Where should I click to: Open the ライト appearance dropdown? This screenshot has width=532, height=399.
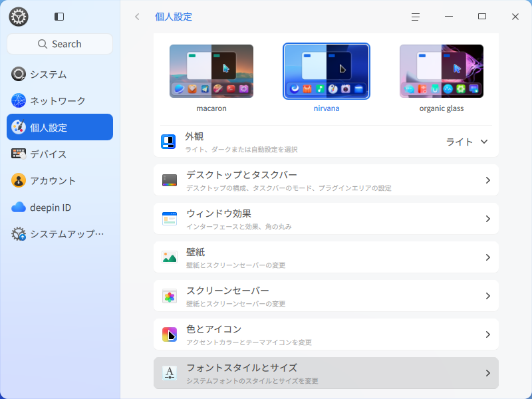pyautogui.click(x=467, y=142)
